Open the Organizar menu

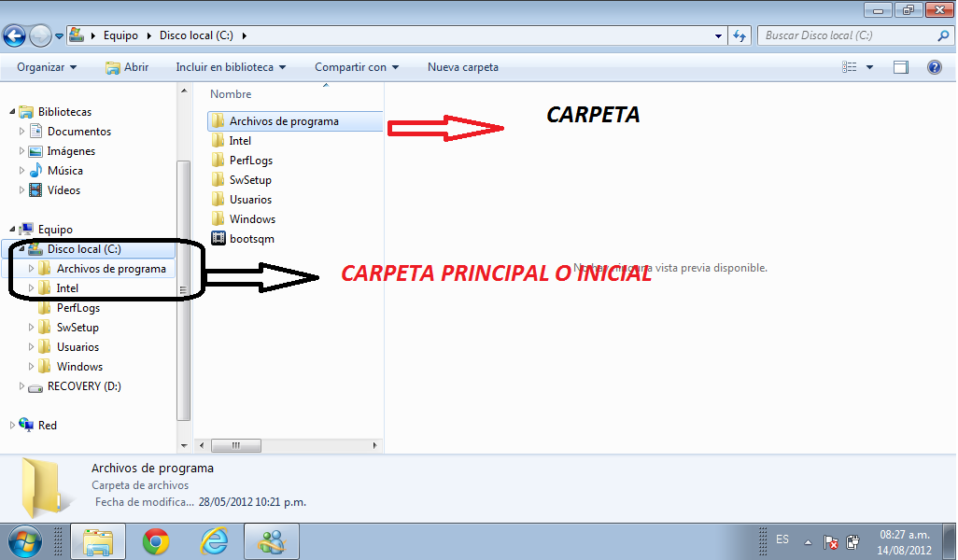coord(47,67)
